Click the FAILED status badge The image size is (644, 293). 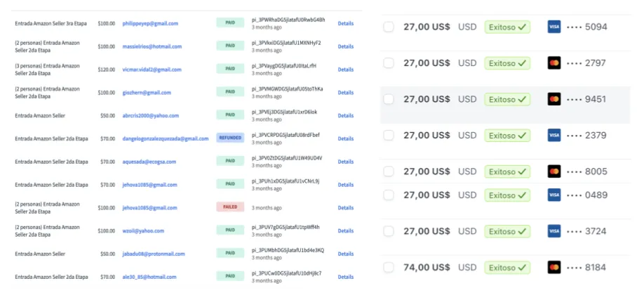pyautogui.click(x=230, y=207)
